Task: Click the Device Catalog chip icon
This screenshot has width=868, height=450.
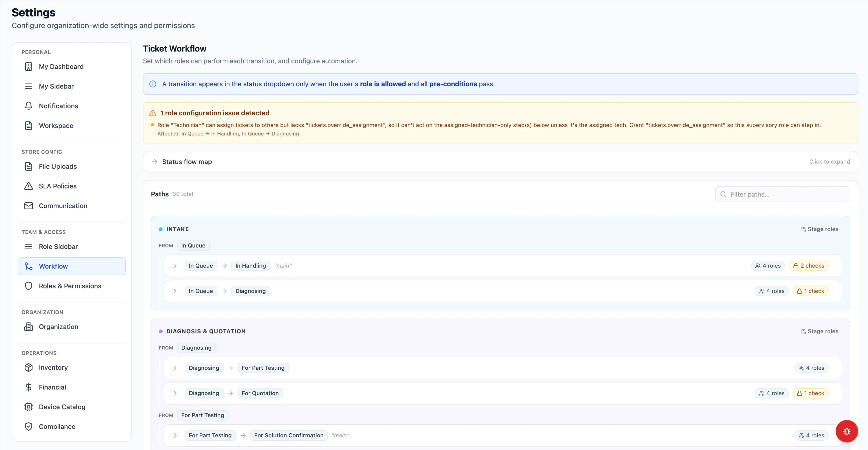Action: (29, 407)
